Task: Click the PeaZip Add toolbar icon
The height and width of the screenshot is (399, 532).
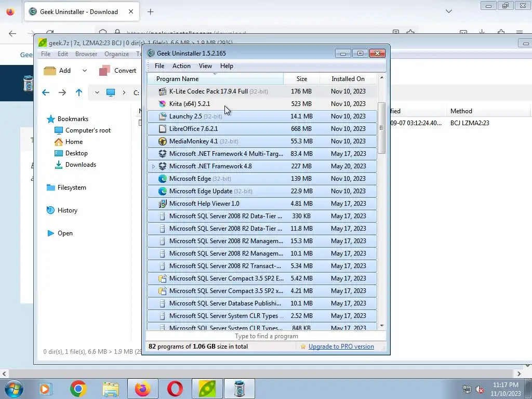Action: click(50, 71)
